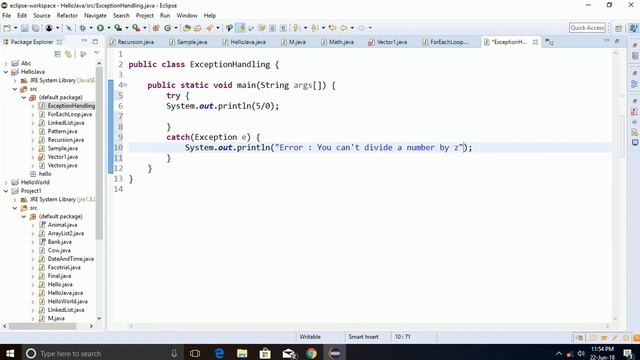Click the Next Annotation toolbar icon

(297, 28)
